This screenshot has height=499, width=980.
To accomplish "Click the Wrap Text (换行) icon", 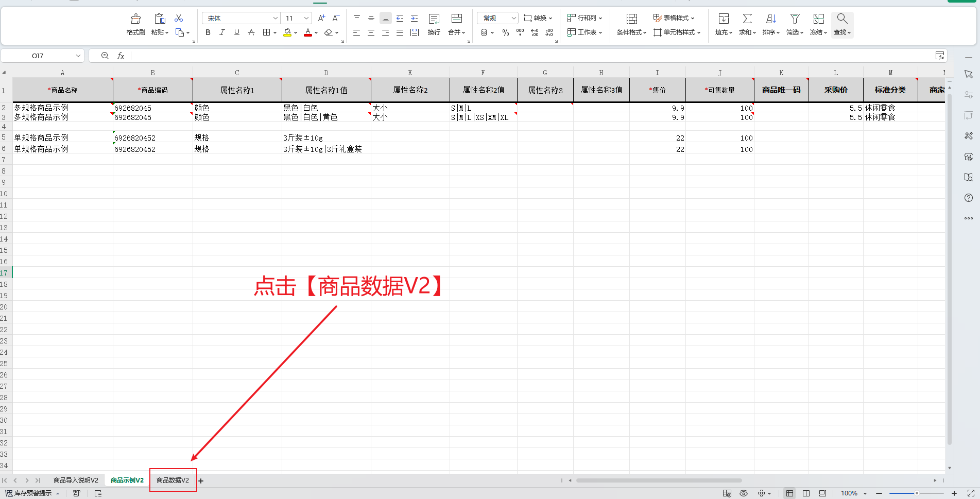I will click(434, 20).
